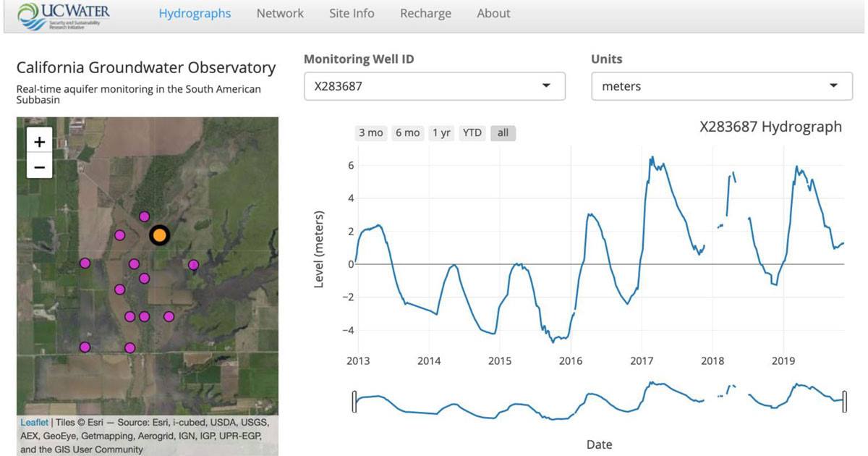Viewport: 868px width, 456px height.
Task: Select the YTD range button
Action: pyautogui.click(x=472, y=133)
